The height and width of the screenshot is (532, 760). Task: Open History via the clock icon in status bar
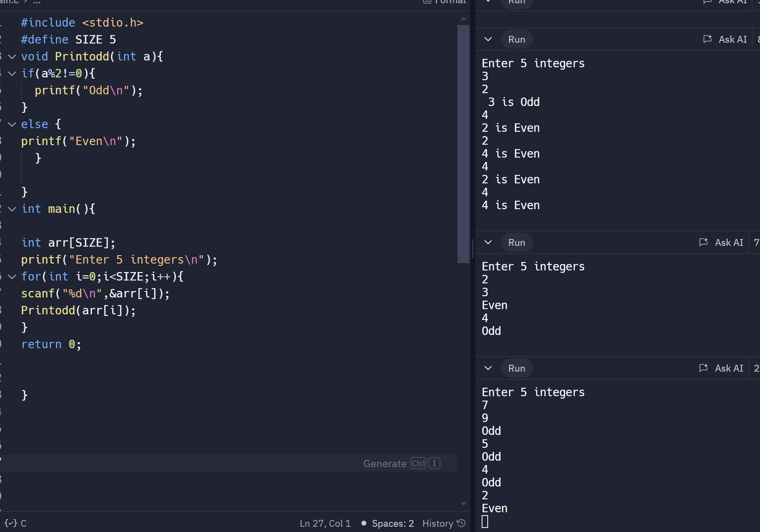point(461,523)
